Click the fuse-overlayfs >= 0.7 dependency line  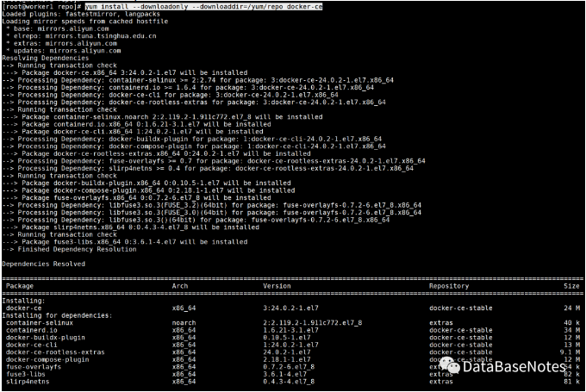(x=214, y=161)
